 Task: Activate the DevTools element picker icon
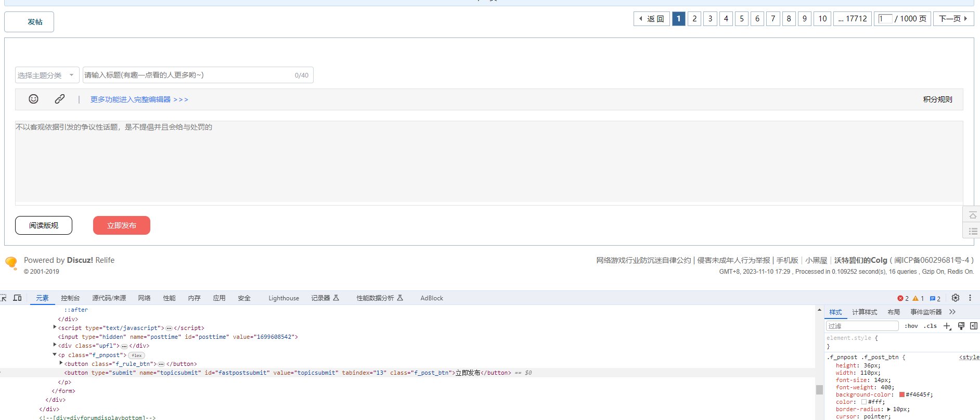4,298
